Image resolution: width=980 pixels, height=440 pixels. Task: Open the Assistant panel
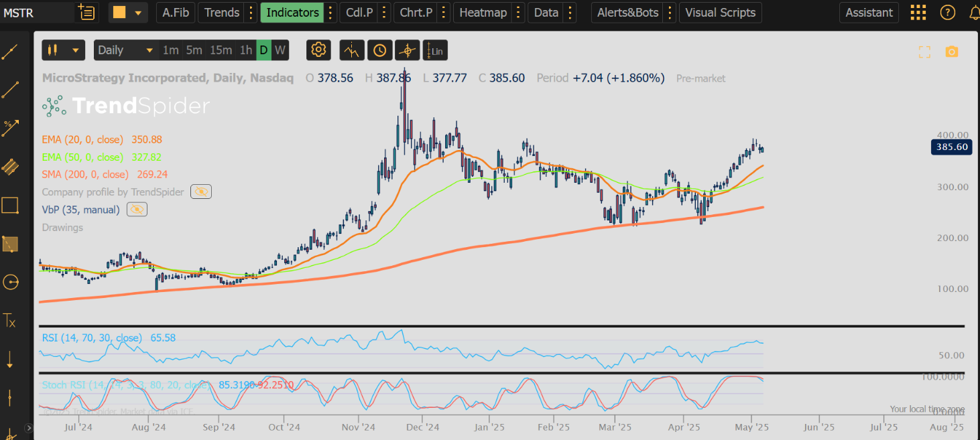point(869,12)
